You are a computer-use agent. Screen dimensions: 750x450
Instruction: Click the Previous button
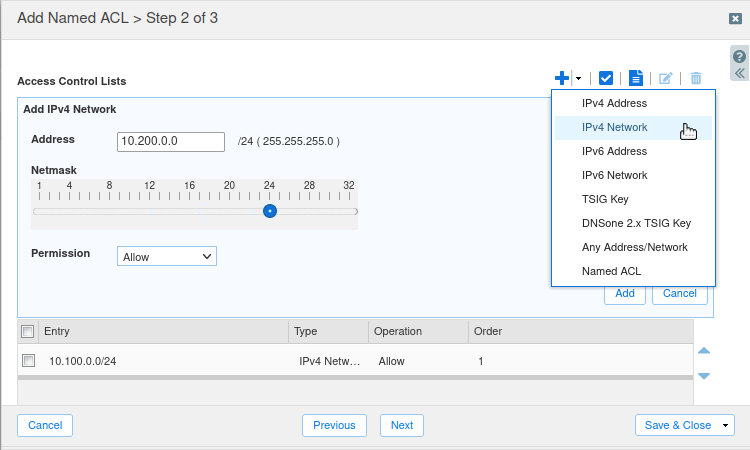(x=334, y=425)
